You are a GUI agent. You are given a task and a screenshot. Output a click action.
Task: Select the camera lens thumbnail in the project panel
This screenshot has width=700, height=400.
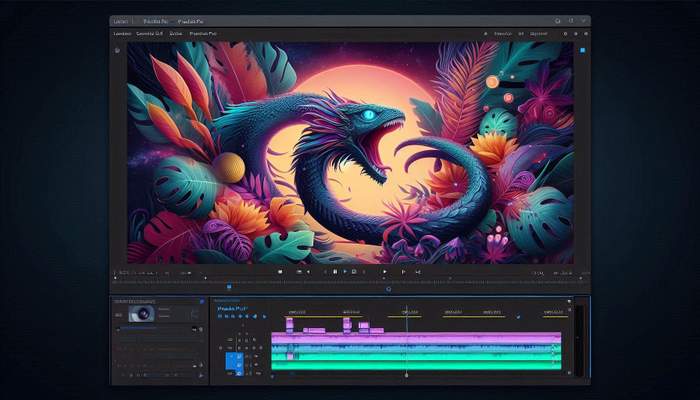click(141, 313)
